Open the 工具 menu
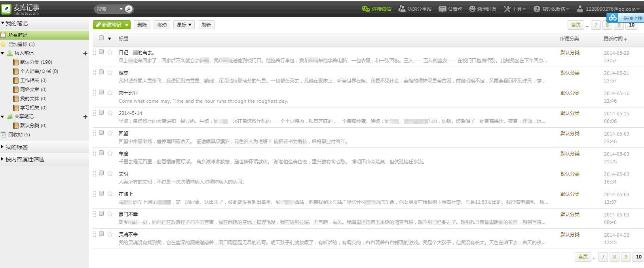This screenshot has width=644, height=268. pyautogui.click(x=515, y=9)
